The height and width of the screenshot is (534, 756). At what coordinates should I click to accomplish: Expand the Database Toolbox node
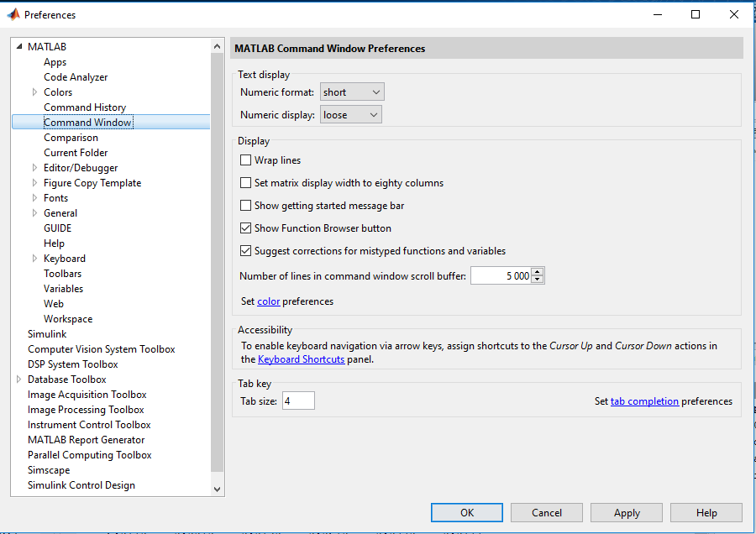(x=18, y=380)
